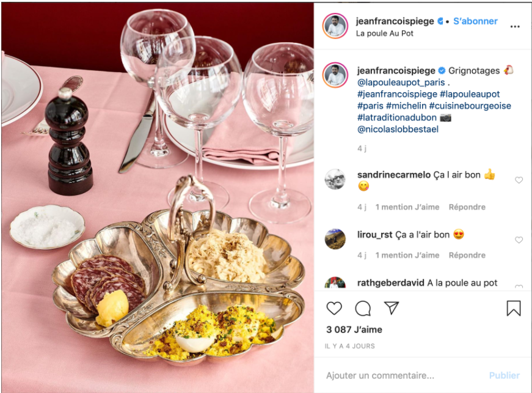The height and width of the screenshot is (393, 532).
Task: Like sandrinecarmelo's comment heart
Action: 519,180
